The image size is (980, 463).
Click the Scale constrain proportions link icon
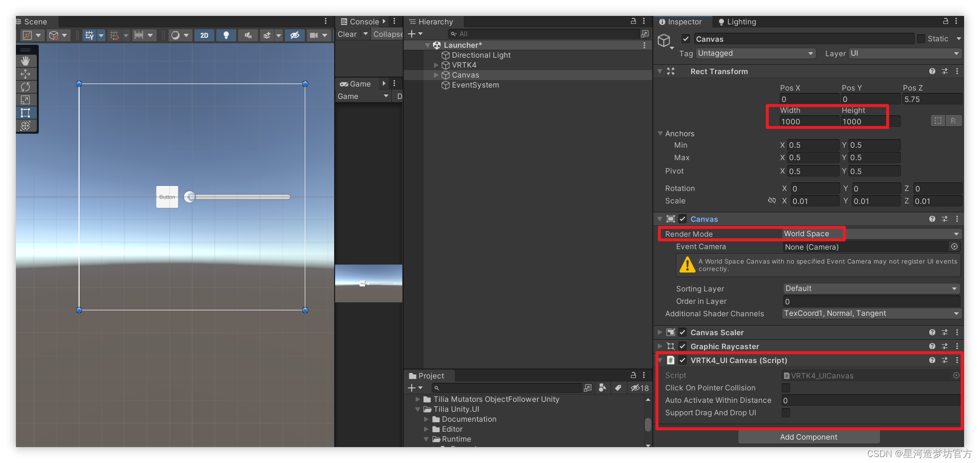click(x=772, y=201)
